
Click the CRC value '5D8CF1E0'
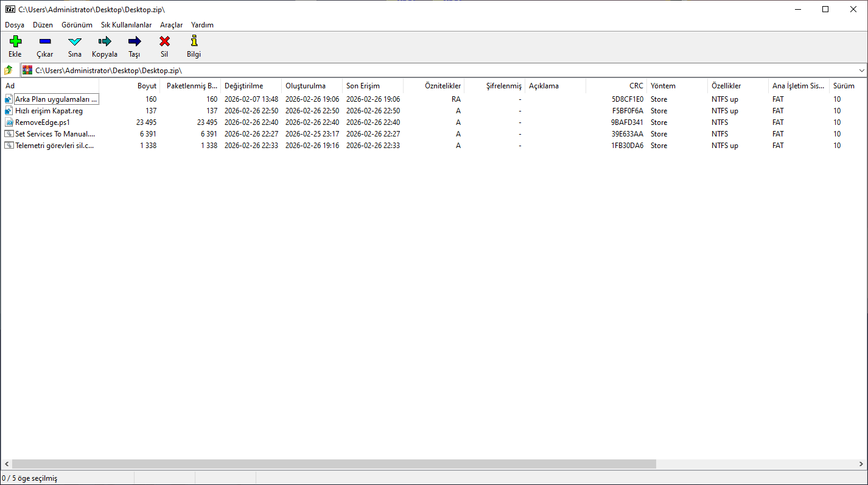(x=628, y=99)
